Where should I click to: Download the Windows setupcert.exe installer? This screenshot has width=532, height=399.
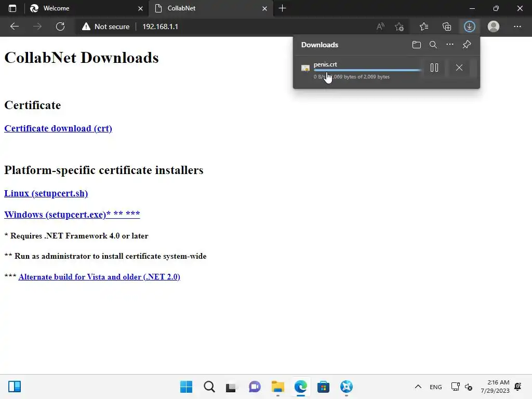pyautogui.click(x=72, y=215)
